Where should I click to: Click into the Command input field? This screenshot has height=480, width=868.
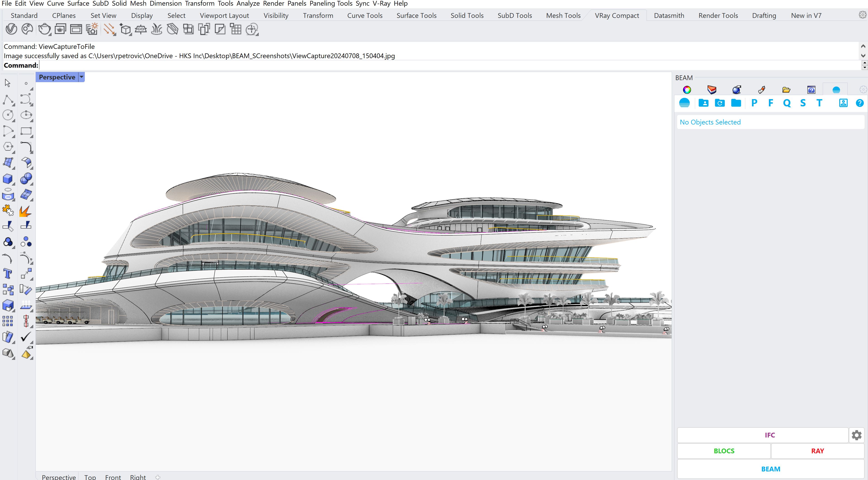[x=404, y=65]
